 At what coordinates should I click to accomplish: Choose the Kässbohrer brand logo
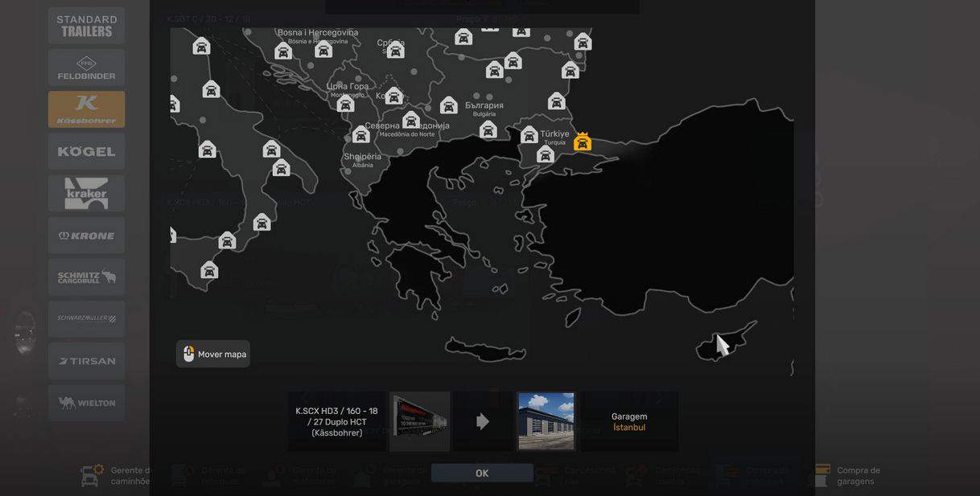click(x=86, y=109)
